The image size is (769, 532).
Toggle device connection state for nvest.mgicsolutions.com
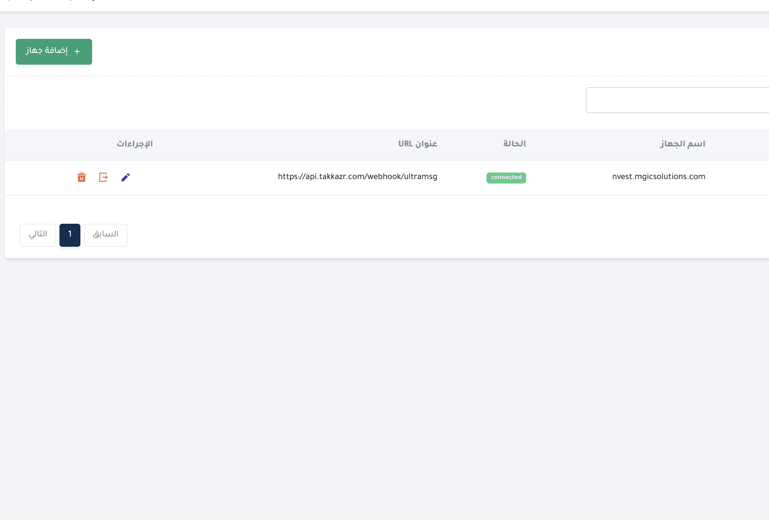506,178
